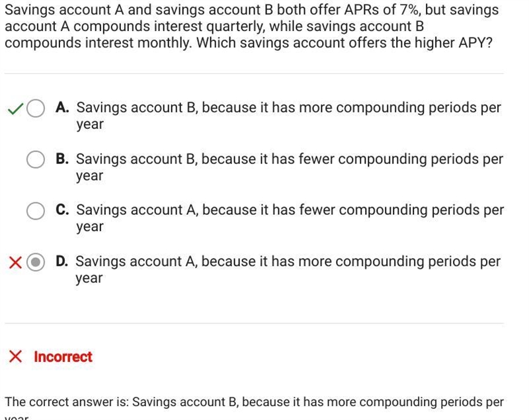Screen dimensions: 529x420
Task: Choose 'Savings account A, because it has more' text
Action: [204, 262]
